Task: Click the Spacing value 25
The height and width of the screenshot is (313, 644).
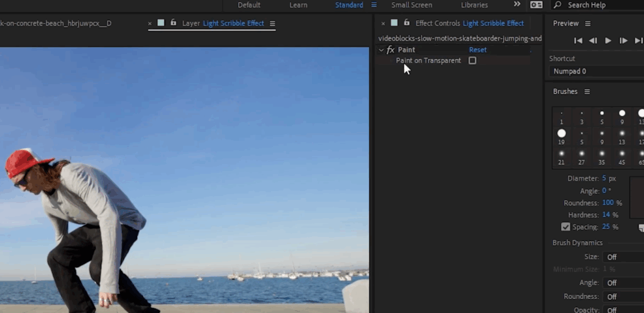Action: tap(606, 227)
